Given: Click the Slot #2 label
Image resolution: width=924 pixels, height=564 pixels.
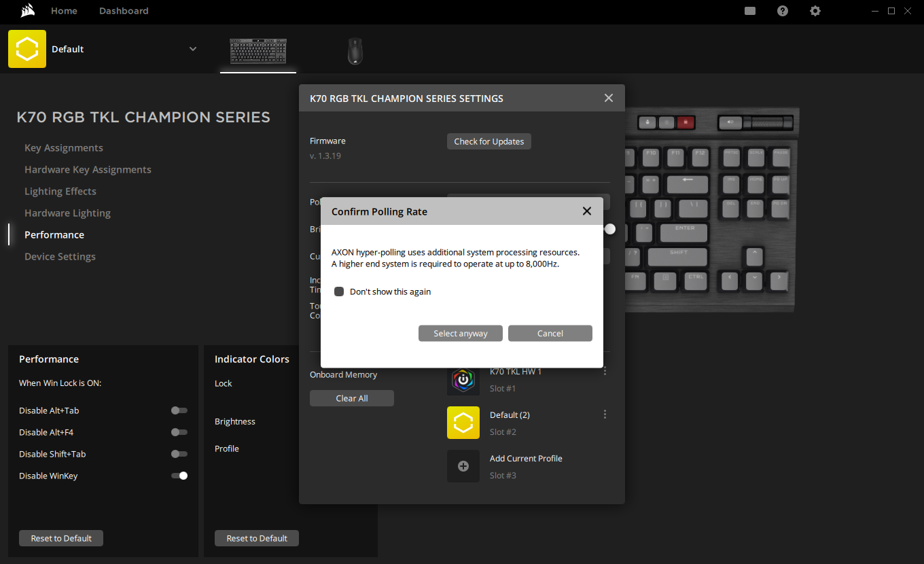Looking at the screenshot, I should 503,432.
